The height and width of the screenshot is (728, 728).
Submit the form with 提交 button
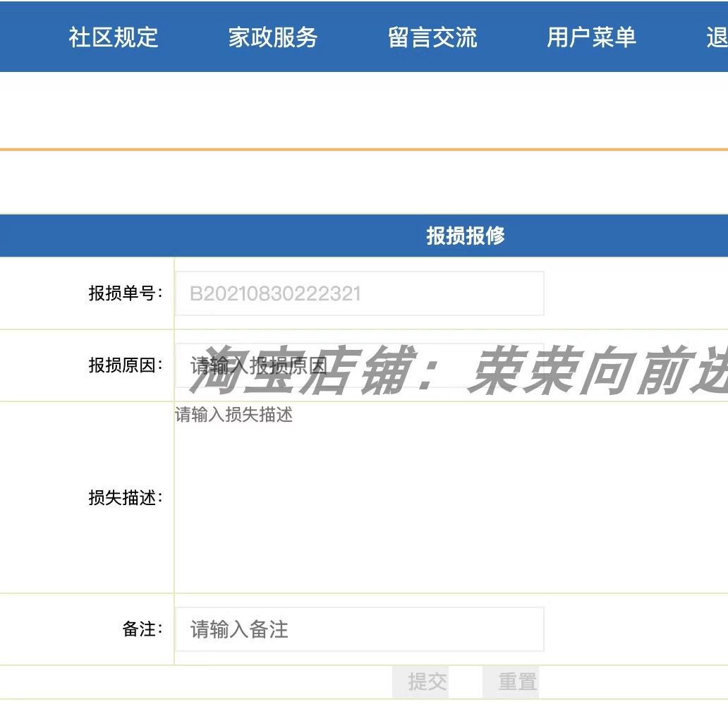[x=420, y=682]
